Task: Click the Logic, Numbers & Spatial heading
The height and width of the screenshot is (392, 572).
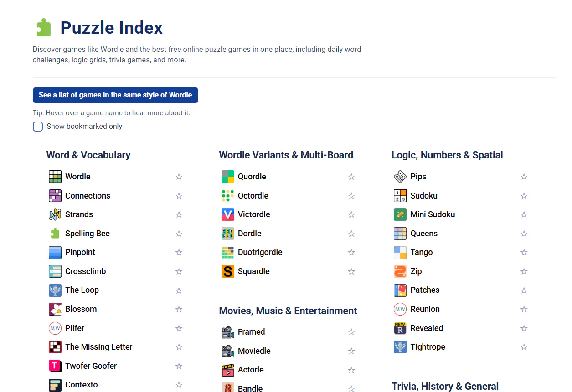Action: pos(447,155)
